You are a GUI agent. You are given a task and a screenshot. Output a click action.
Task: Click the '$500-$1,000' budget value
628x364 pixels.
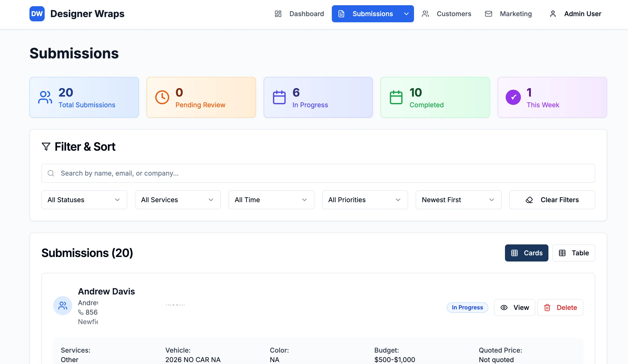point(395,359)
